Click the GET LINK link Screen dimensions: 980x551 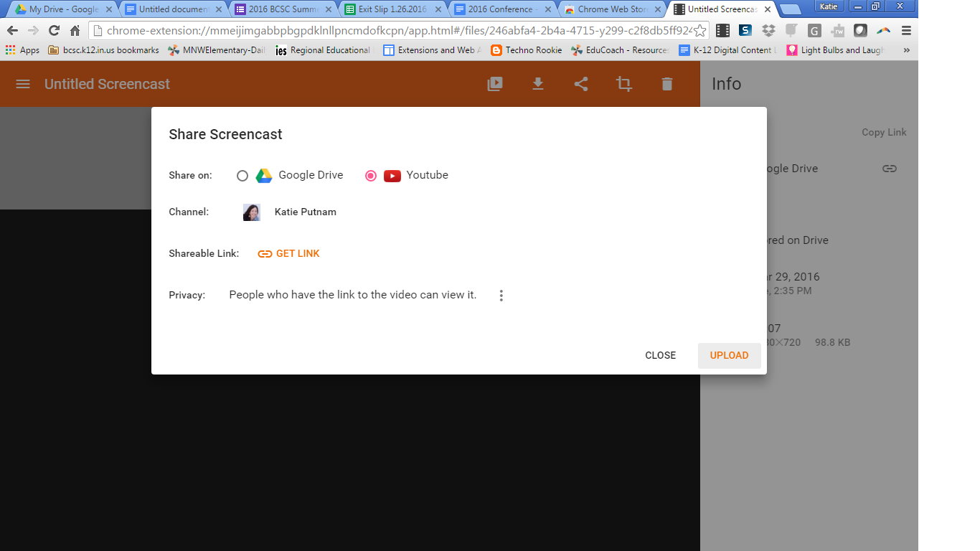click(x=288, y=253)
